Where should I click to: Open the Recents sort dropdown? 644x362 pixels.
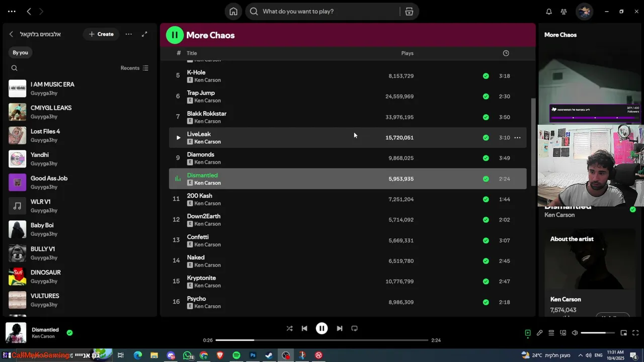click(134, 68)
